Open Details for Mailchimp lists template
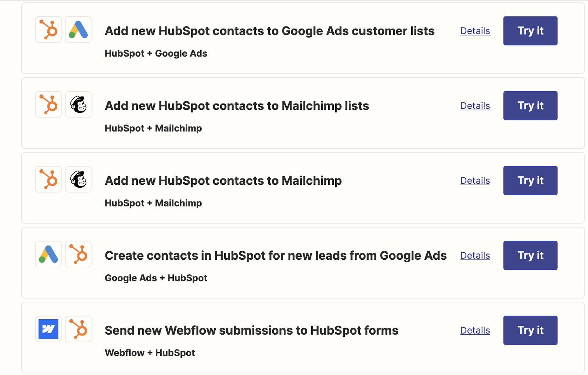 click(x=475, y=105)
